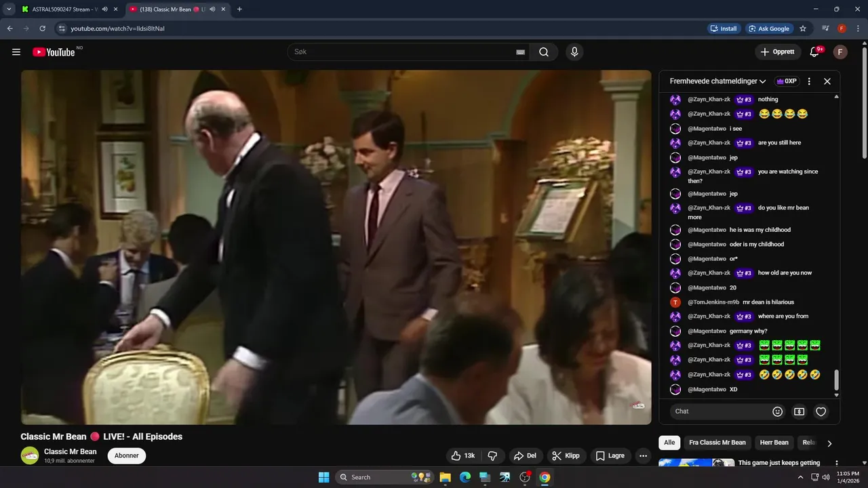Screen dimensions: 868x488
Task: Save video with Lagre button
Action: (x=610, y=456)
